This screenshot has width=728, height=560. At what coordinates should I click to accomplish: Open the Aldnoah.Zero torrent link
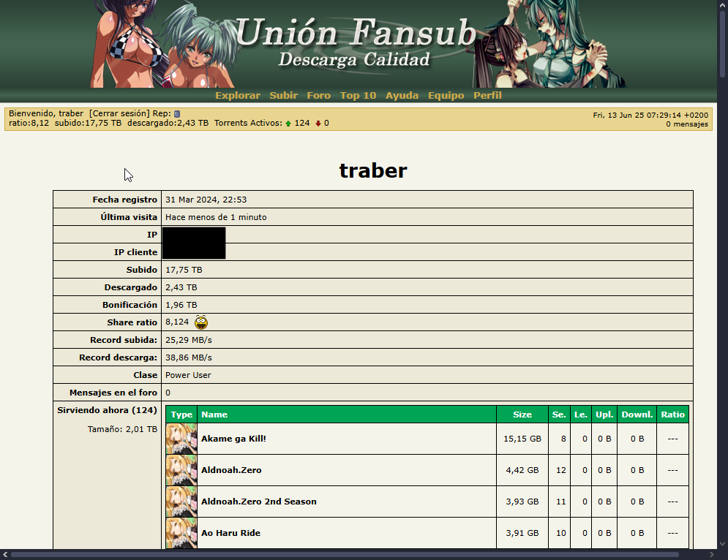[x=231, y=470]
